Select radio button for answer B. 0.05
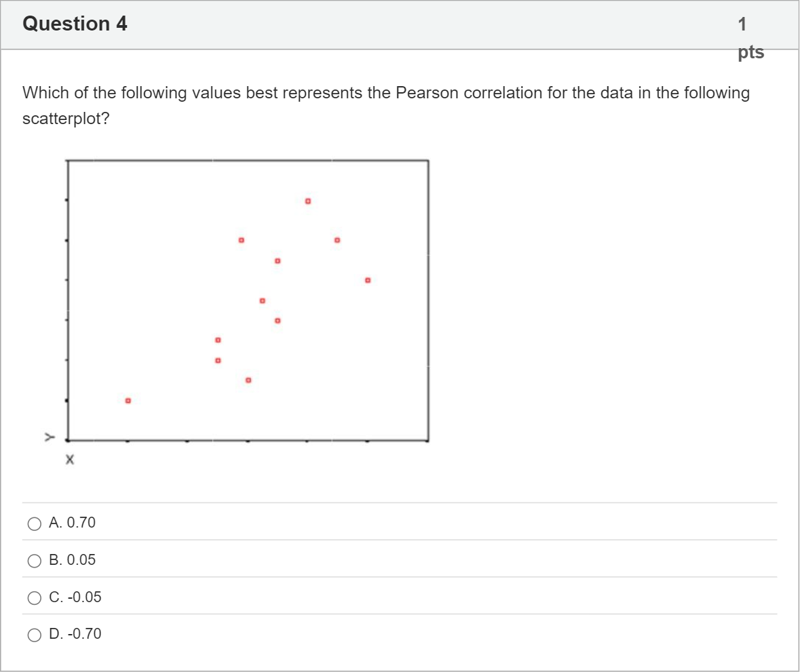Screen dimensions: 800x672 33,560
